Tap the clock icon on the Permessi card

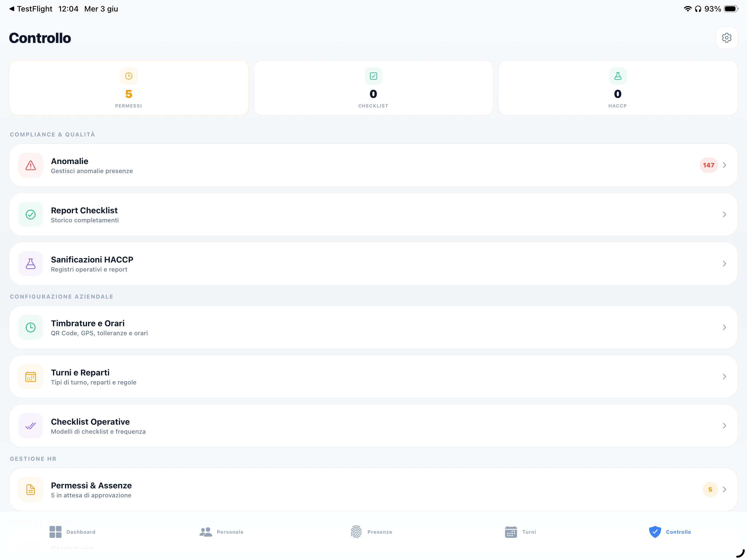pos(129,76)
